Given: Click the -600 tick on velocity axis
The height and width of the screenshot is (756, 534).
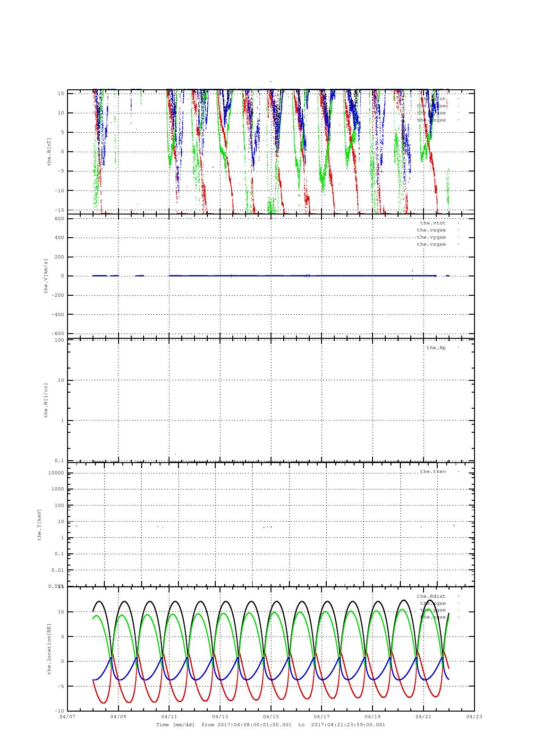Looking at the screenshot, I should click(58, 334).
